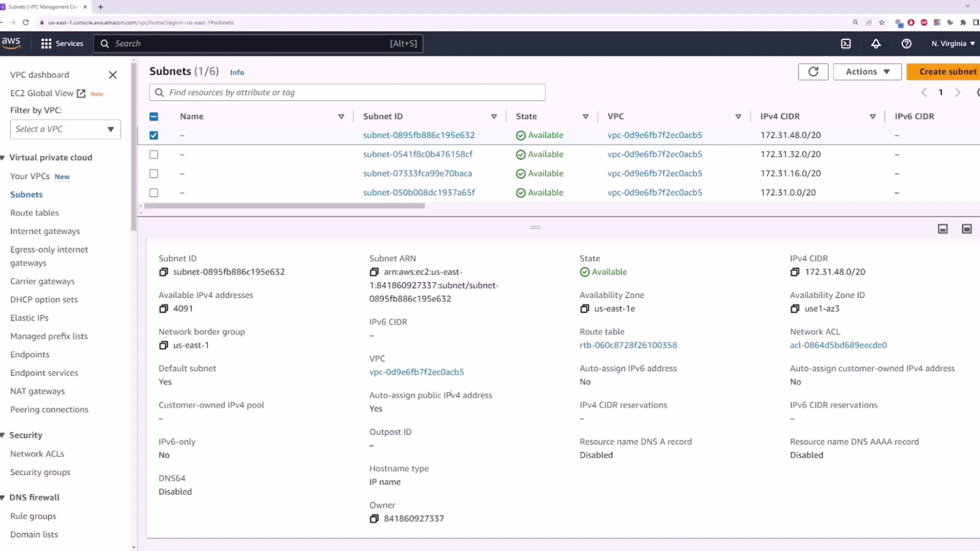The image size is (980, 551).
Task: Open the Help menu via the question mark icon
Action: click(906, 43)
